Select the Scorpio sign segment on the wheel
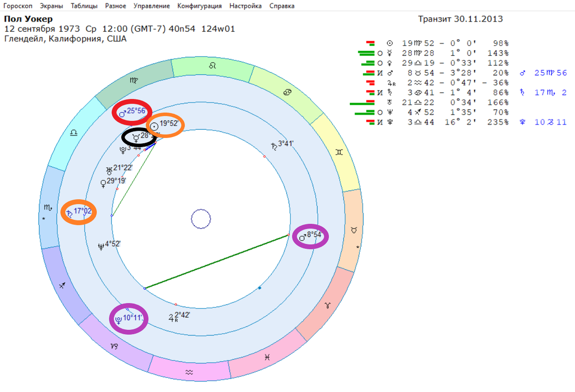Screen dimensions: 575x392 (48, 208)
